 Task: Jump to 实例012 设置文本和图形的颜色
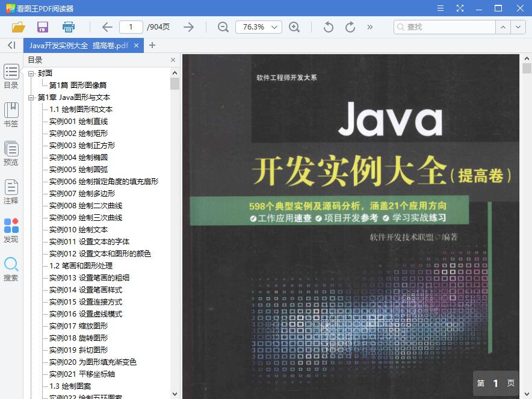pyautogui.click(x=100, y=254)
